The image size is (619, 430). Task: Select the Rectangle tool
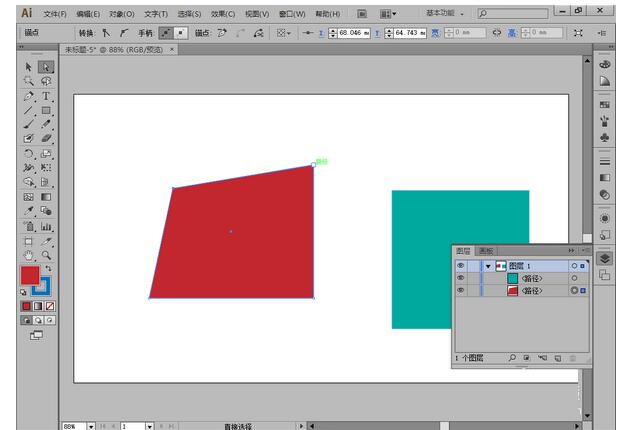pyautogui.click(x=46, y=110)
